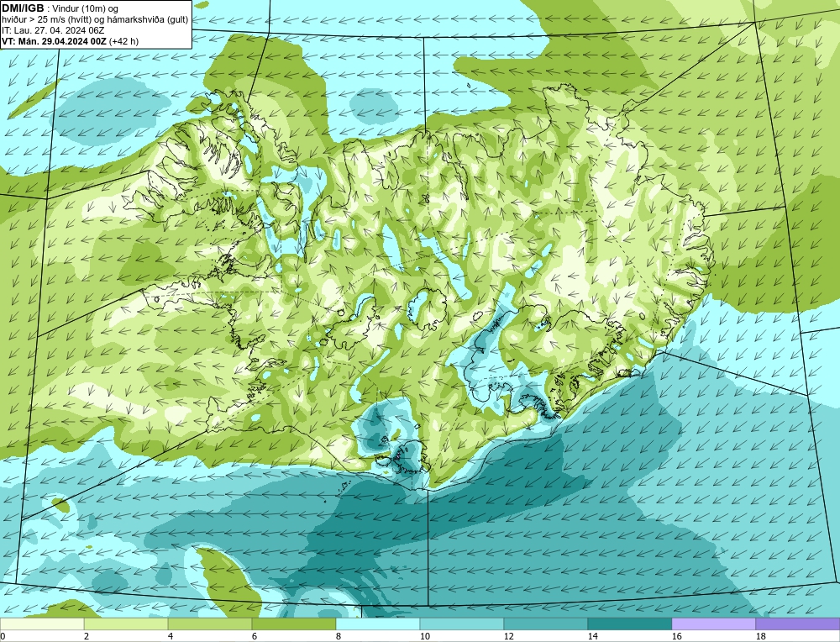Click the 6–8 m/s dark green legend swatch
The image size is (840, 642).
pyautogui.click(x=293, y=624)
